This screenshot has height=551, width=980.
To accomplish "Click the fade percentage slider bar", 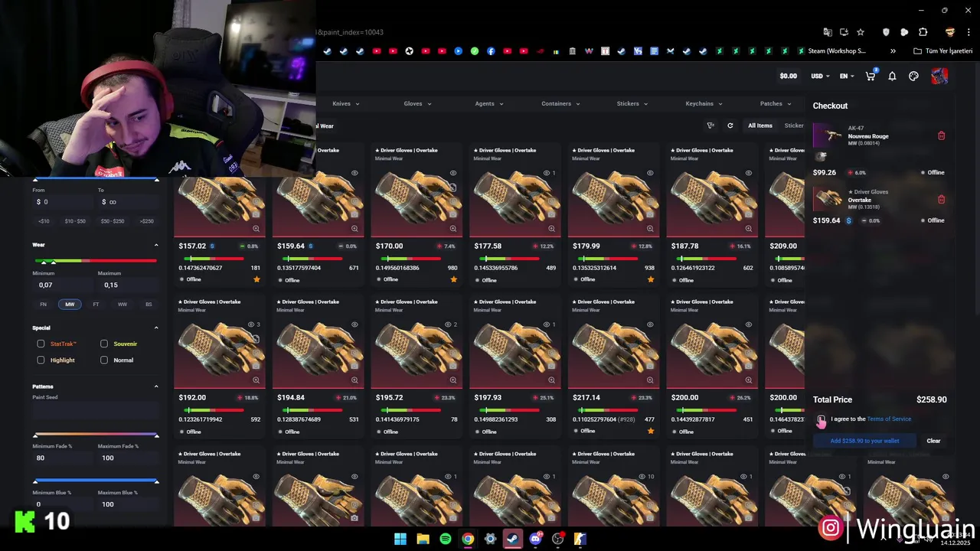I will (95, 435).
